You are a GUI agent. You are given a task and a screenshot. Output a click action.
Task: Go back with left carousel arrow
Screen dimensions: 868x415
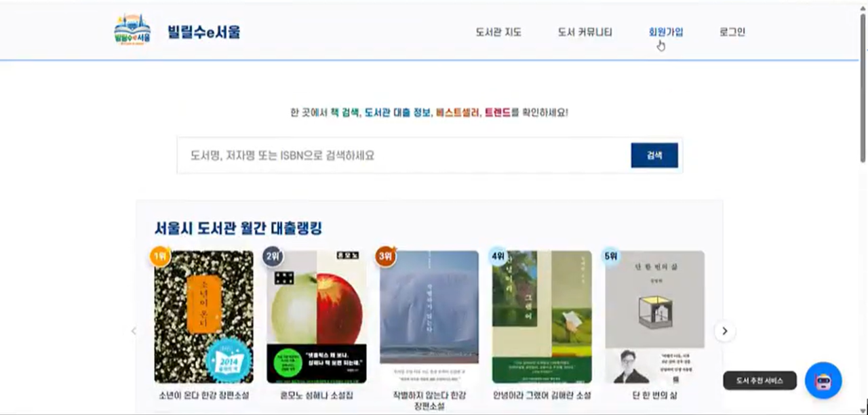point(134,331)
